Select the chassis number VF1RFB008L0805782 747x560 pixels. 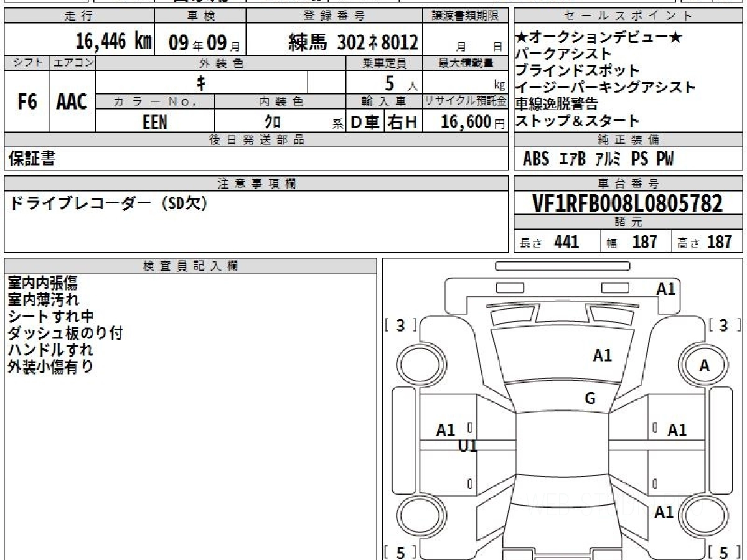(627, 203)
